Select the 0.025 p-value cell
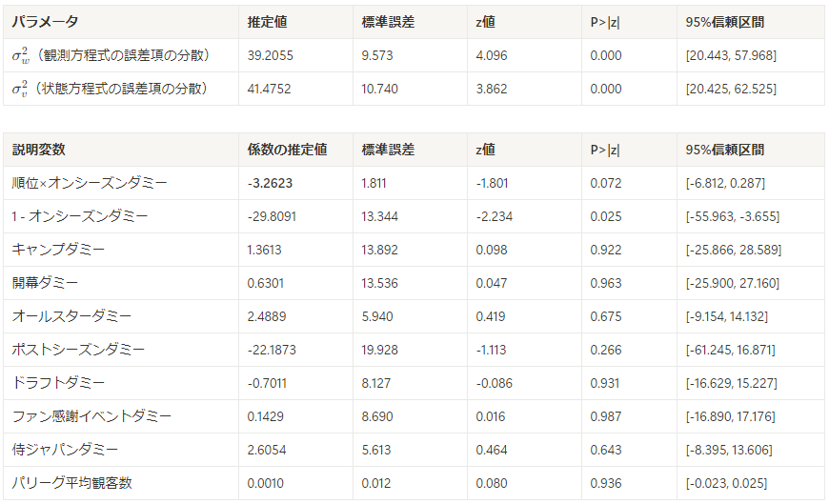This screenshot has height=504, width=829. tap(606, 216)
